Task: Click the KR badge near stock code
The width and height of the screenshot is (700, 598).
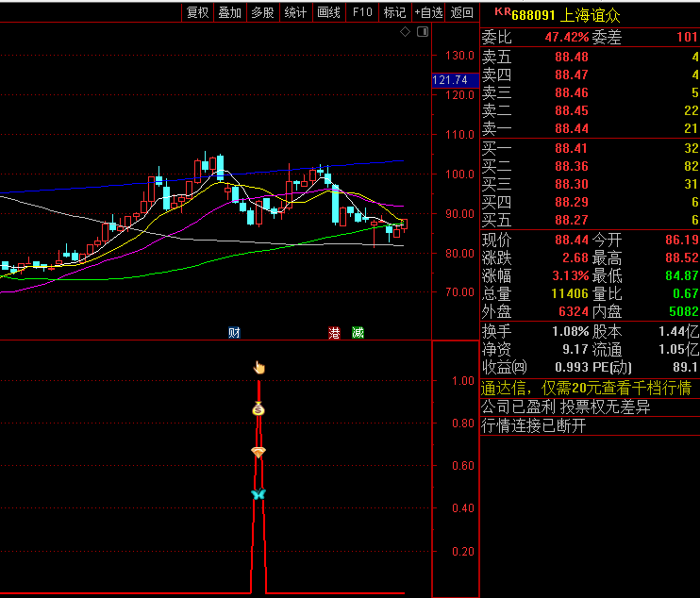Action: tap(502, 12)
